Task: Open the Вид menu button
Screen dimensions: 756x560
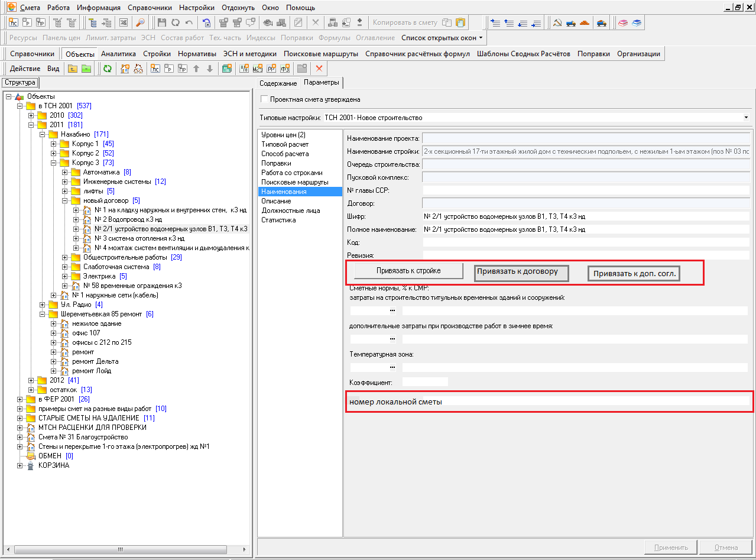Action: [53, 69]
